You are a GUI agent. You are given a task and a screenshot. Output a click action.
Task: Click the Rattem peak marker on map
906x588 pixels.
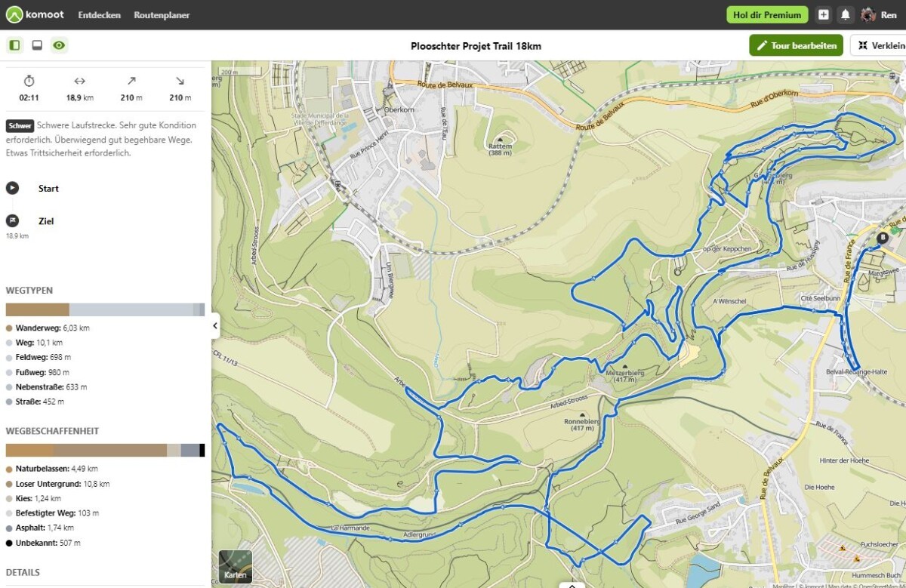[500, 140]
